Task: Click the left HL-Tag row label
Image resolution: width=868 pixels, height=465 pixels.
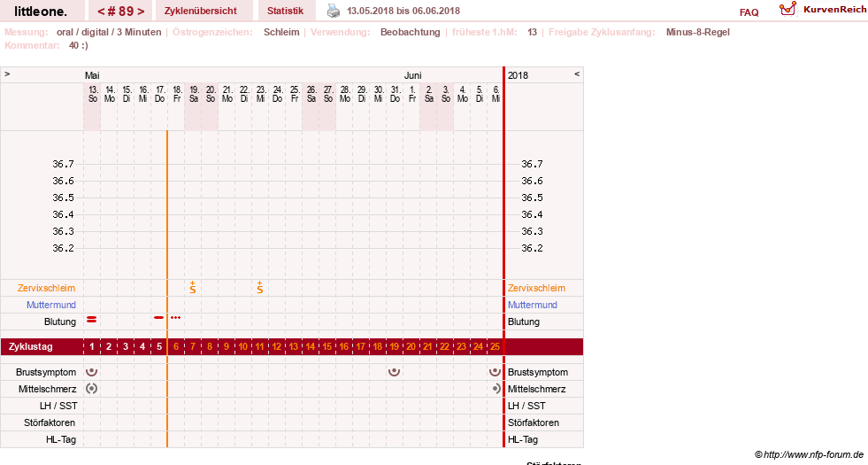Action: click(x=61, y=439)
